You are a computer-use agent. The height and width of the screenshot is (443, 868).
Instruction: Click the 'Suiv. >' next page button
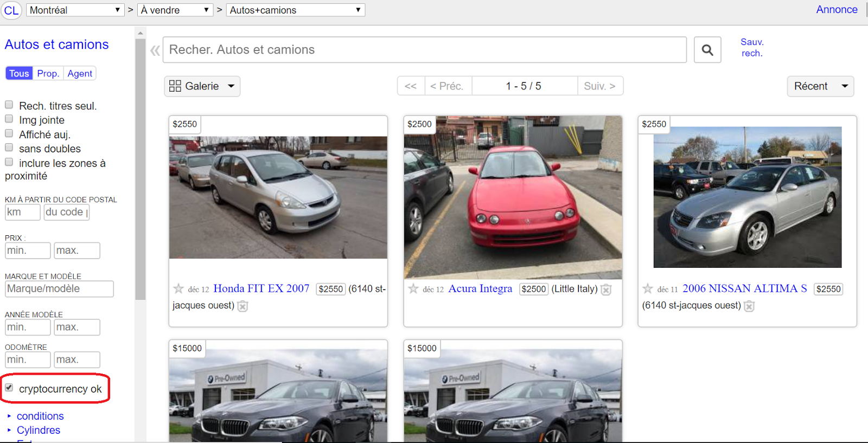click(x=600, y=86)
